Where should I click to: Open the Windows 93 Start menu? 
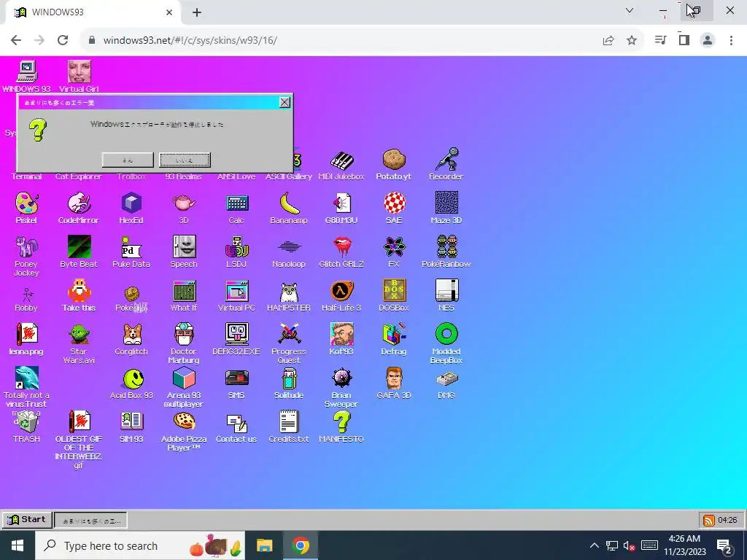click(x=26, y=519)
